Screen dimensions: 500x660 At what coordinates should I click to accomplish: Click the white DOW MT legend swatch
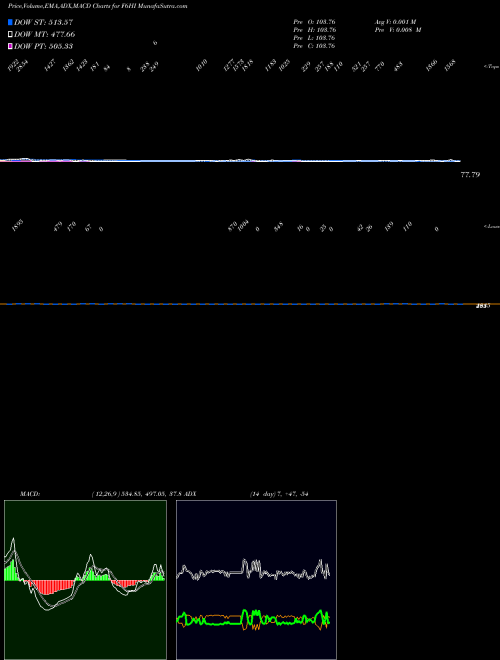[10, 35]
